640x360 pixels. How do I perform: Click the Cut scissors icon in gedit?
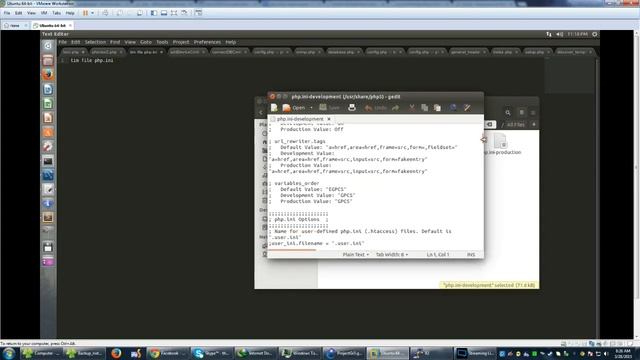tap(412, 108)
